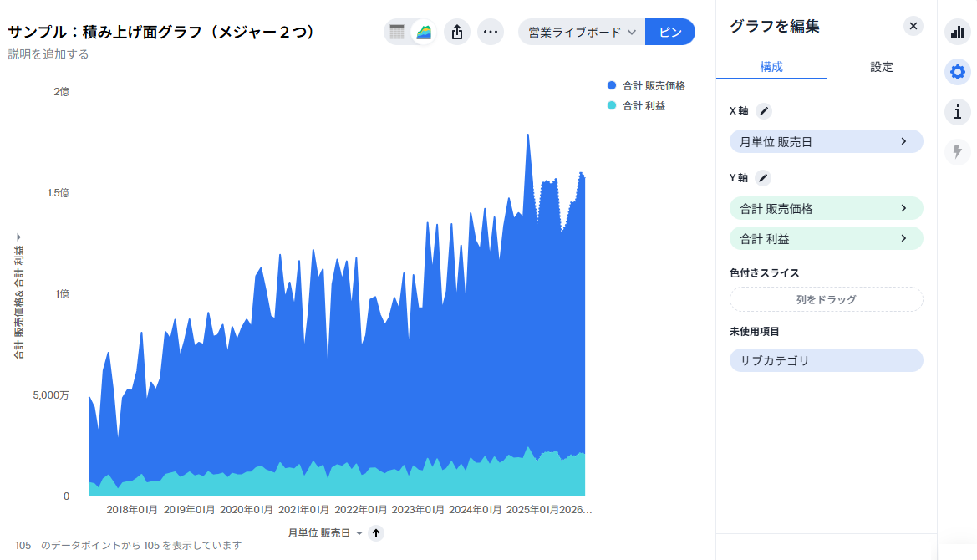Select the 構成 tab

[771, 67]
